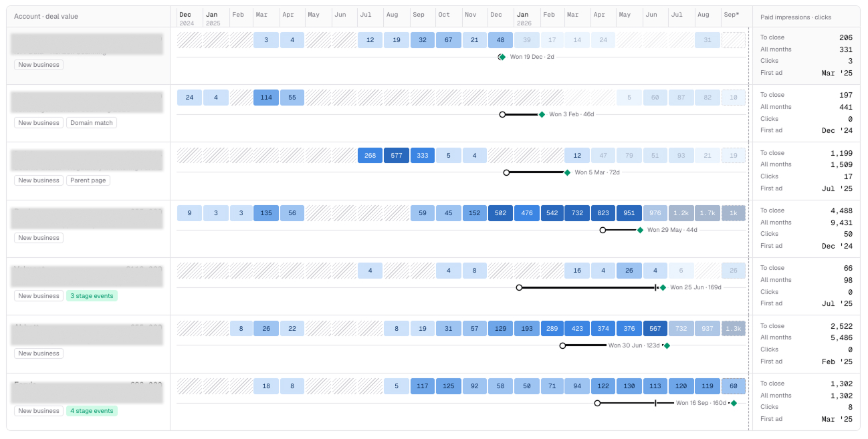
Task: Select the Parent page tag
Action: coord(88,180)
